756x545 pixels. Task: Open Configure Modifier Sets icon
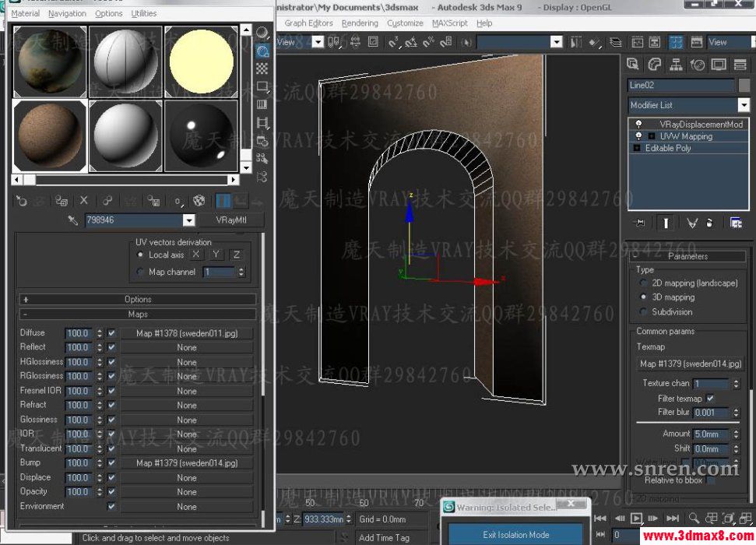735,223
